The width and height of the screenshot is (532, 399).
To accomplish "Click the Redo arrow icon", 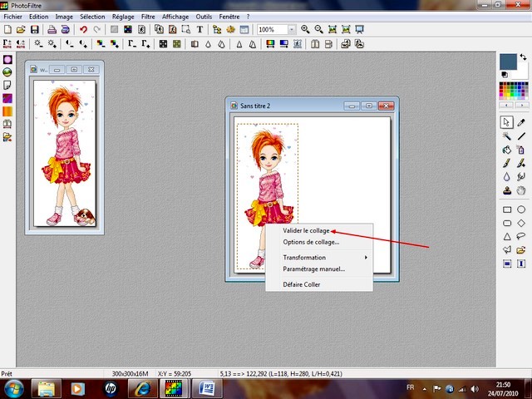I will pos(97,30).
